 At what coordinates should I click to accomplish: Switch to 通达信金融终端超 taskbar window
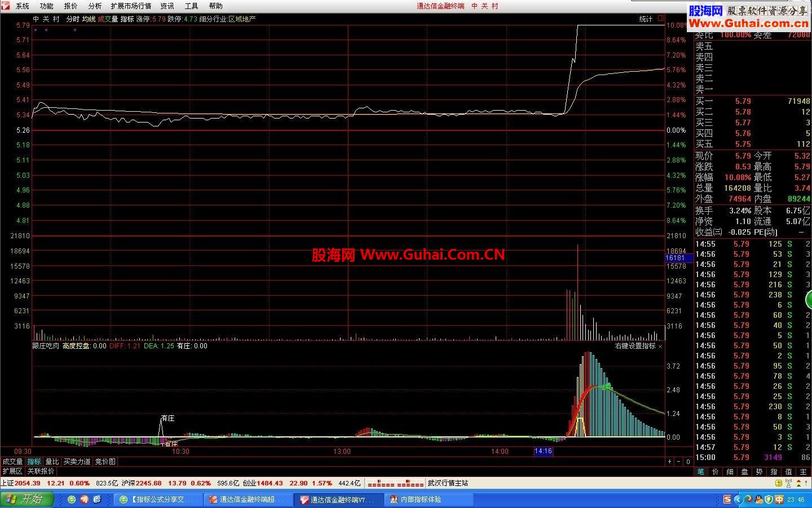(248, 500)
